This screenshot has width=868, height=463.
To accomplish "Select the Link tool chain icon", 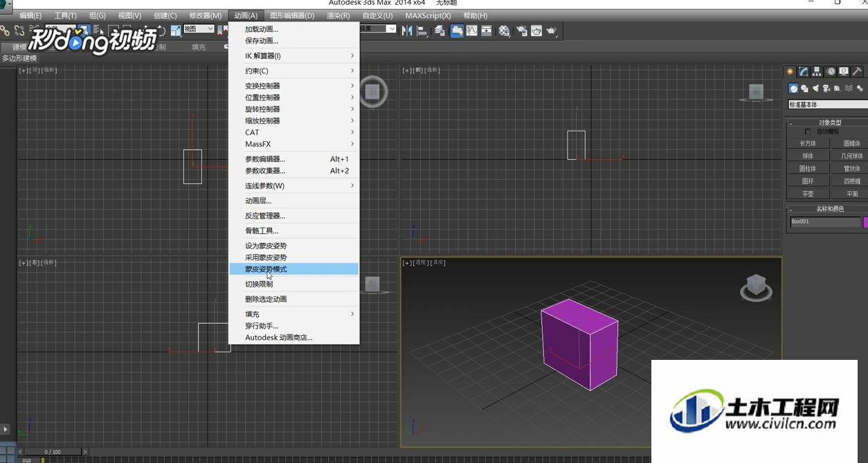I will [5, 30].
